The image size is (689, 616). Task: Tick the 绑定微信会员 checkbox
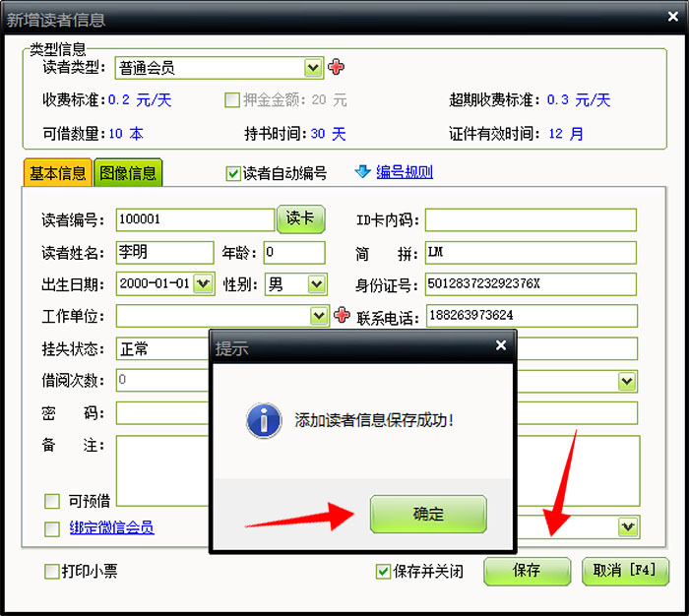point(52,529)
